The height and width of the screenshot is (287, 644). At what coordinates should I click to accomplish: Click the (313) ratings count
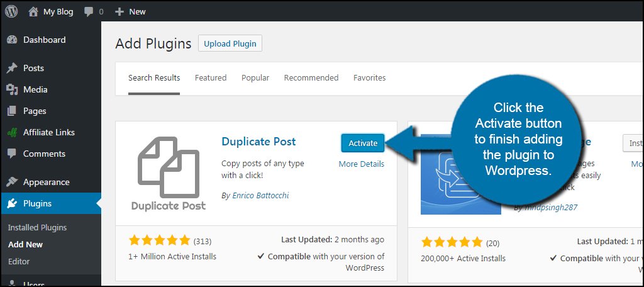click(x=203, y=241)
